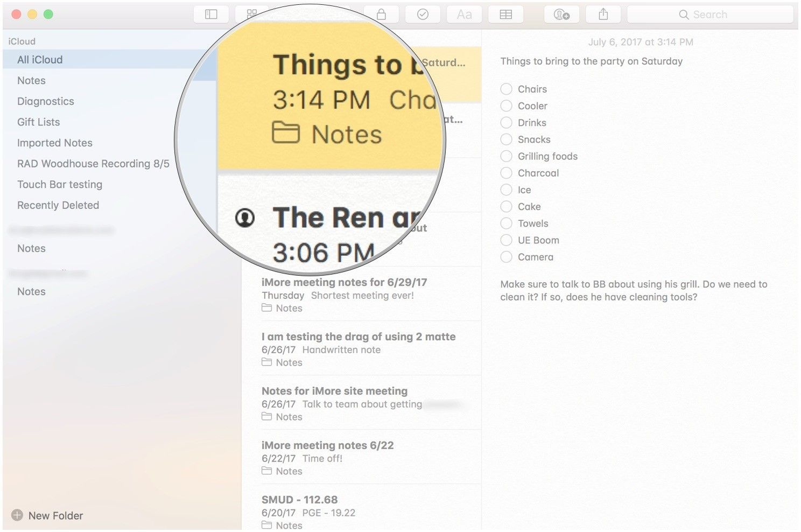Open the Aa text format options
Image resolution: width=801 pixels, height=532 pixels.
464,15
